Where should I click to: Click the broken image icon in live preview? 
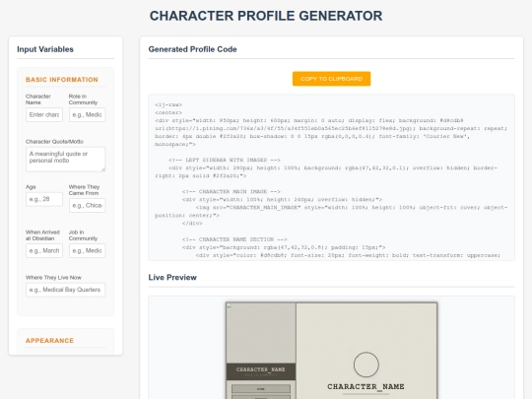pos(229,305)
